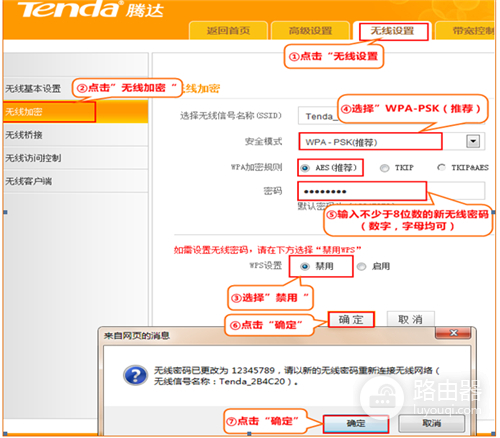Image resolution: width=500 pixels, height=438 pixels.
Task: Confirm the dialog with 确定 button
Action: [x=356, y=423]
